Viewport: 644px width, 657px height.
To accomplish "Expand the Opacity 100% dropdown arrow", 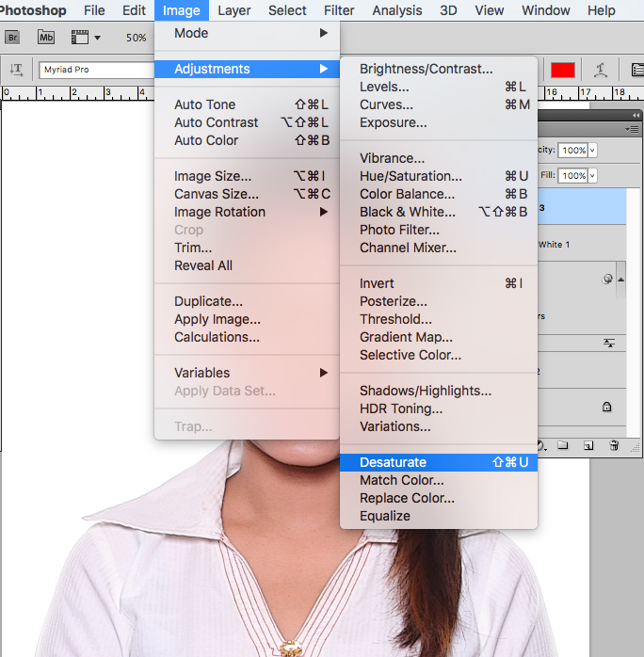I will [593, 151].
